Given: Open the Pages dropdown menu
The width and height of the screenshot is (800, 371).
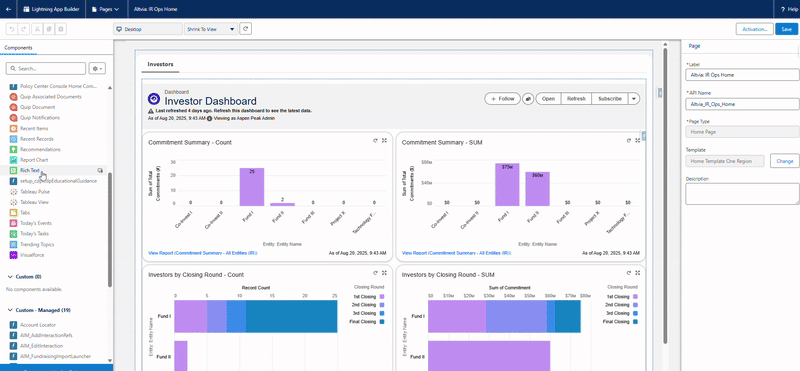Looking at the screenshot, I should pos(106,9).
